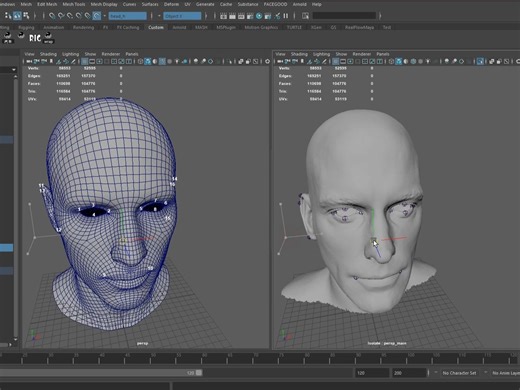This screenshot has height=390, width=520.
Task: Click animation end time field showing 200
Action: click(409, 373)
